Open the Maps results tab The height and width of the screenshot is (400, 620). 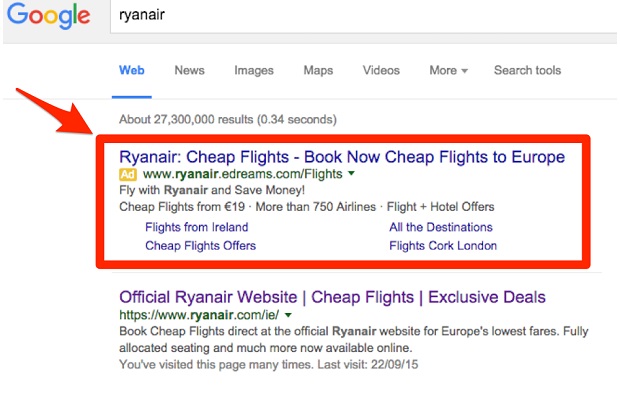click(x=318, y=71)
